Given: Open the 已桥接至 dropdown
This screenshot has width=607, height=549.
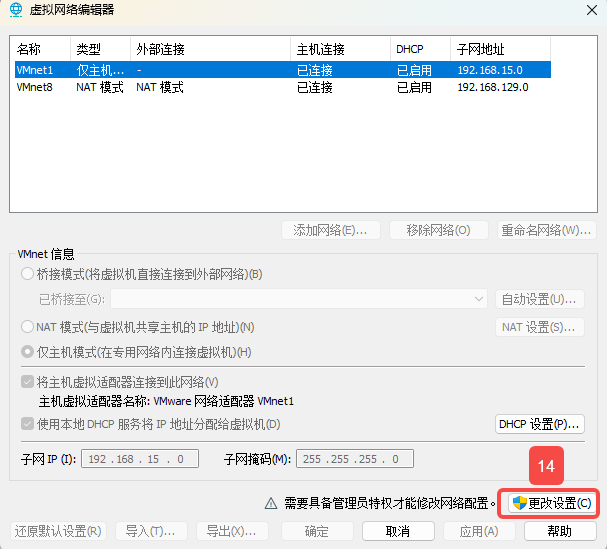Looking at the screenshot, I should point(298,299).
